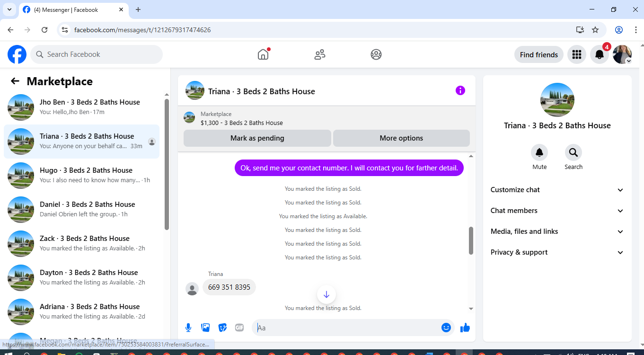Click the chat messages scrollbar thumb
This screenshot has width=644, height=355.
pos(471,240)
